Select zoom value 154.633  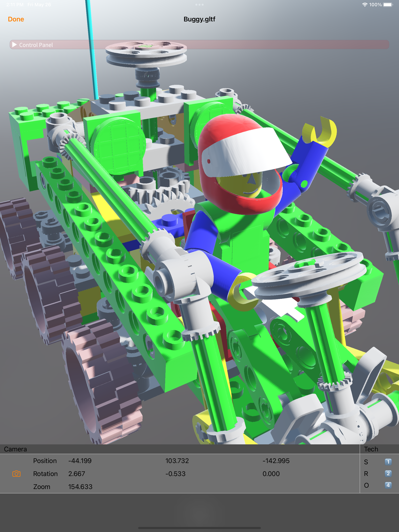pyautogui.click(x=80, y=487)
